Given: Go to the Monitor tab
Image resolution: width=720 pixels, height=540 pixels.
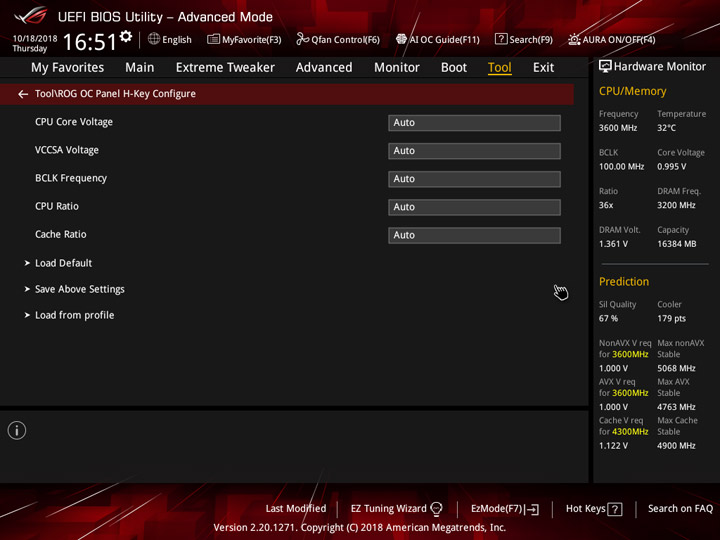Looking at the screenshot, I should pyautogui.click(x=397, y=68).
